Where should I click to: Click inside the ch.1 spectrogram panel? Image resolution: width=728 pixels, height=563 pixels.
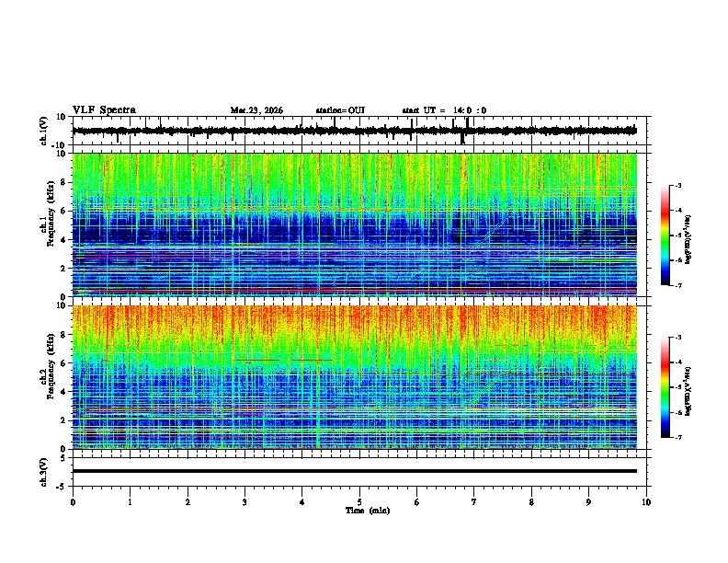(355, 224)
